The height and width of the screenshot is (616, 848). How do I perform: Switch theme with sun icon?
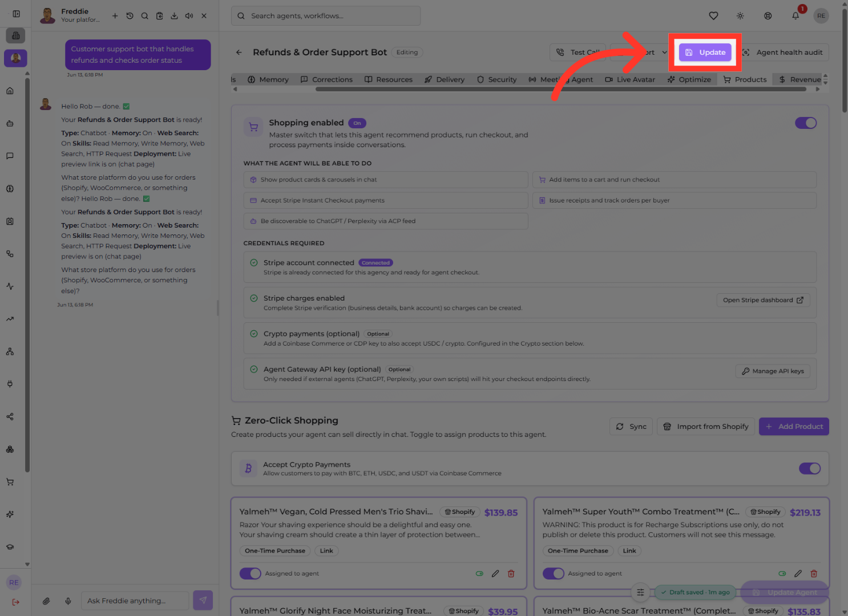(740, 16)
